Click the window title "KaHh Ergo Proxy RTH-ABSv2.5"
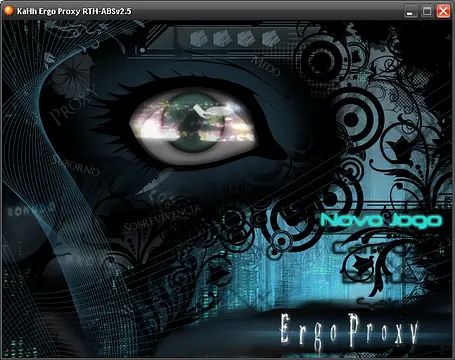This screenshot has width=455, height=360. 74,11
